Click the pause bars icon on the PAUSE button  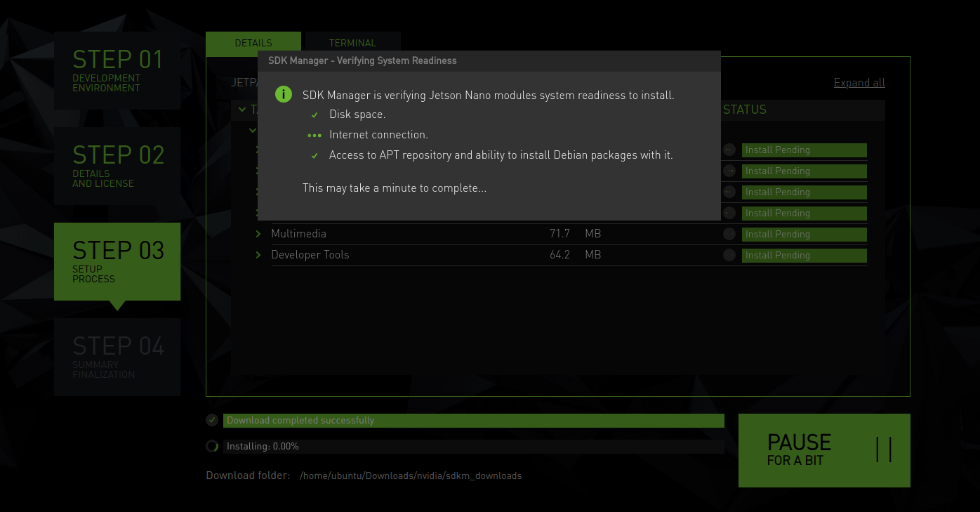pyautogui.click(x=884, y=449)
